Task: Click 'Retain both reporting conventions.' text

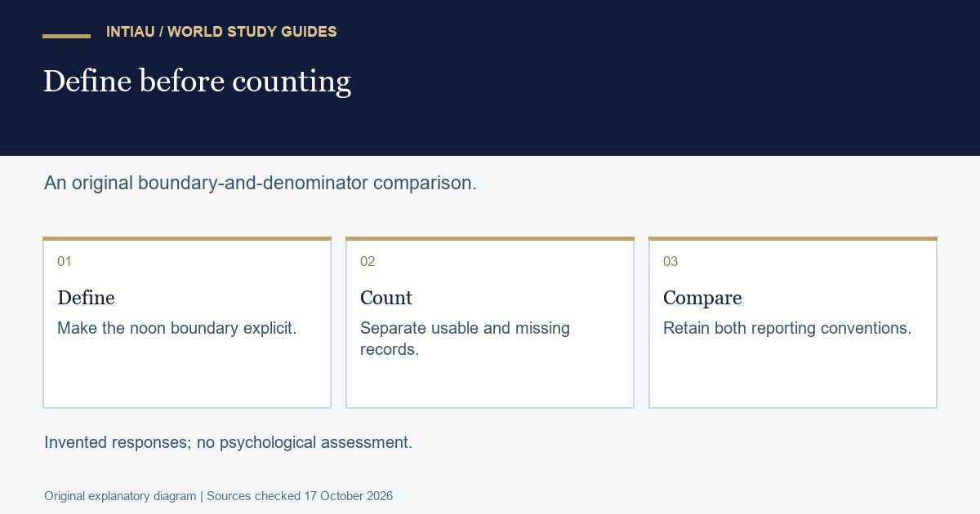Action: coord(787,328)
